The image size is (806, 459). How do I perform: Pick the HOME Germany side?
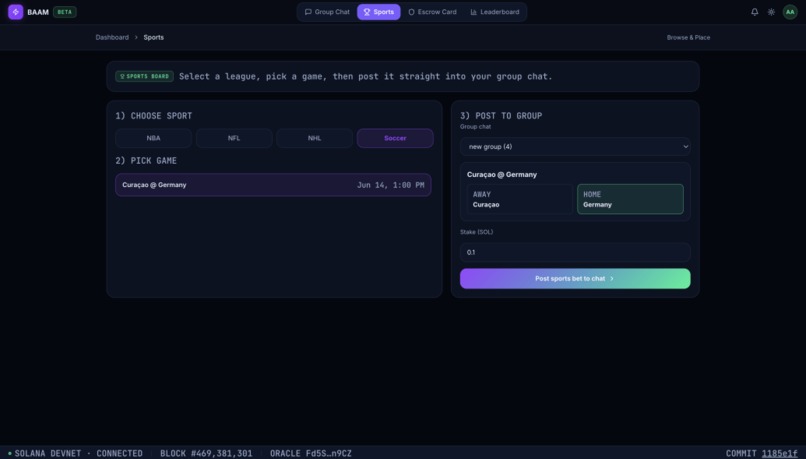click(x=630, y=199)
